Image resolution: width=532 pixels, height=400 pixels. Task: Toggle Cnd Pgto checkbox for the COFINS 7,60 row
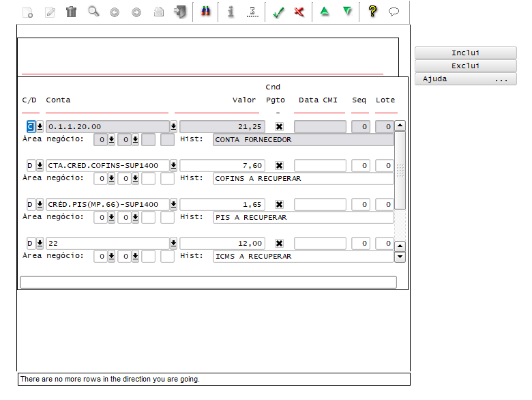(x=279, y=166)
